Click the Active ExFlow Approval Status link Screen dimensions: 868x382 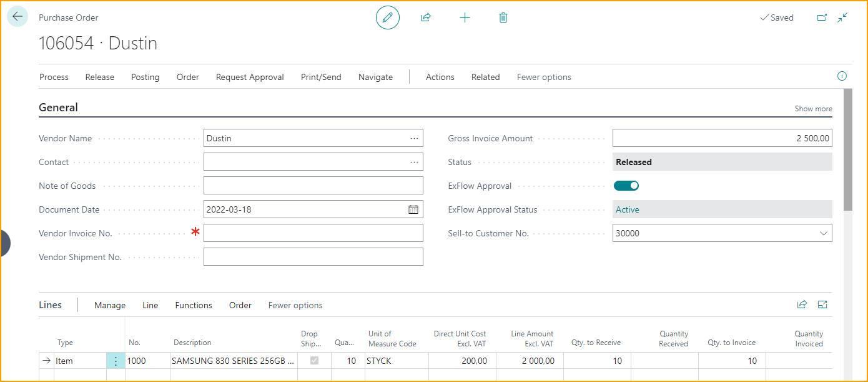pyautogui.click(x=628, y=209)
